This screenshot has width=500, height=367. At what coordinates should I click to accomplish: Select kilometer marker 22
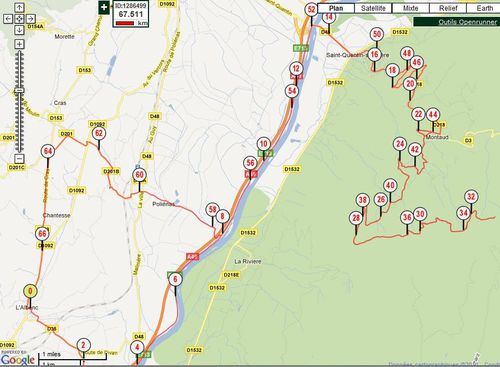[418, 114]
